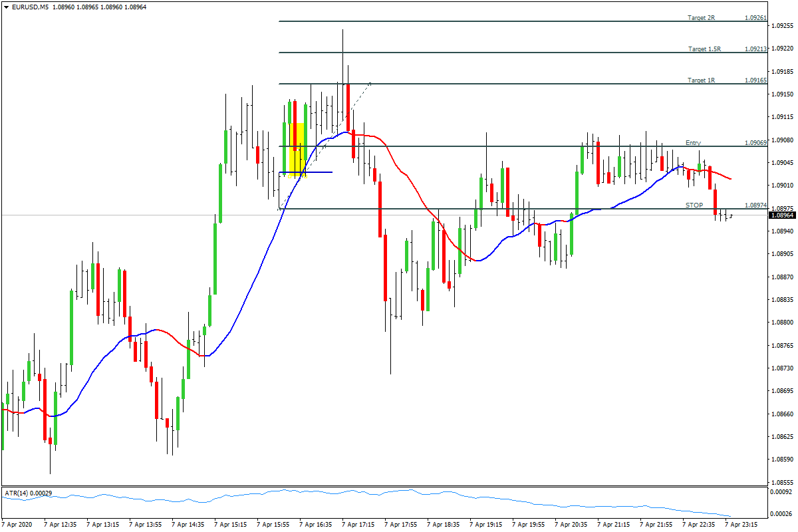Click the 7 Apr 19:55 time label
798x532 pixels.
click(x=529, y=525)
